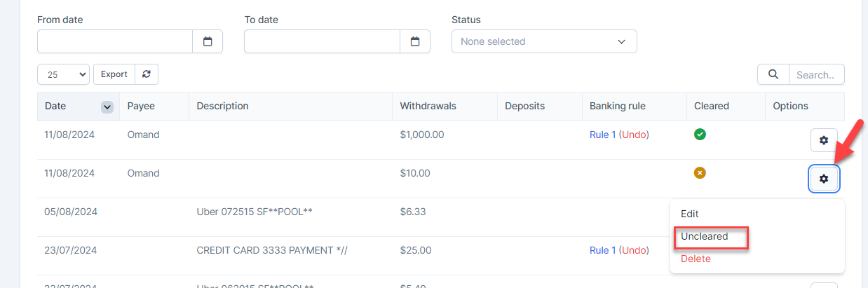Undo Rule 1 on the $1,000.00 row
Image resolution: width=868 pixels, height=288 pixels.
pyautogui.click(x=634, y=135)
